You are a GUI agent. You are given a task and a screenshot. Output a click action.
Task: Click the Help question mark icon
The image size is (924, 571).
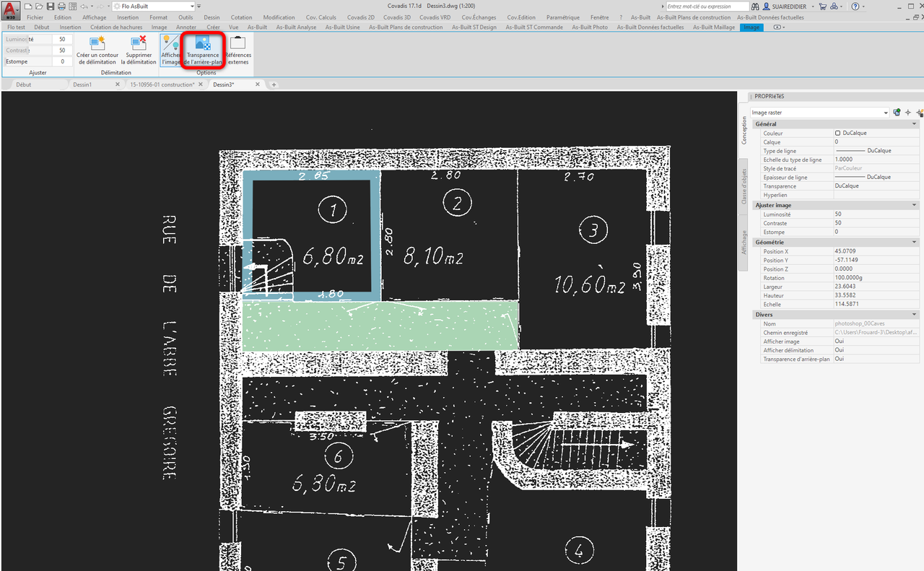(855, 6)
